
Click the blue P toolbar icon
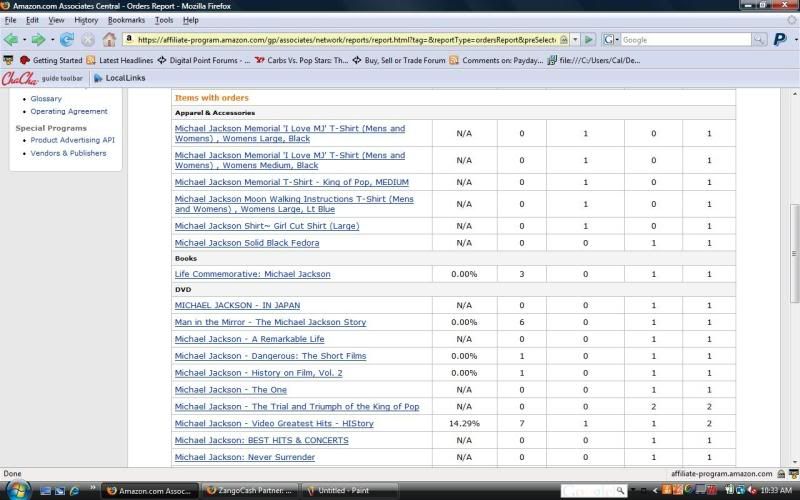click(780, 39)
